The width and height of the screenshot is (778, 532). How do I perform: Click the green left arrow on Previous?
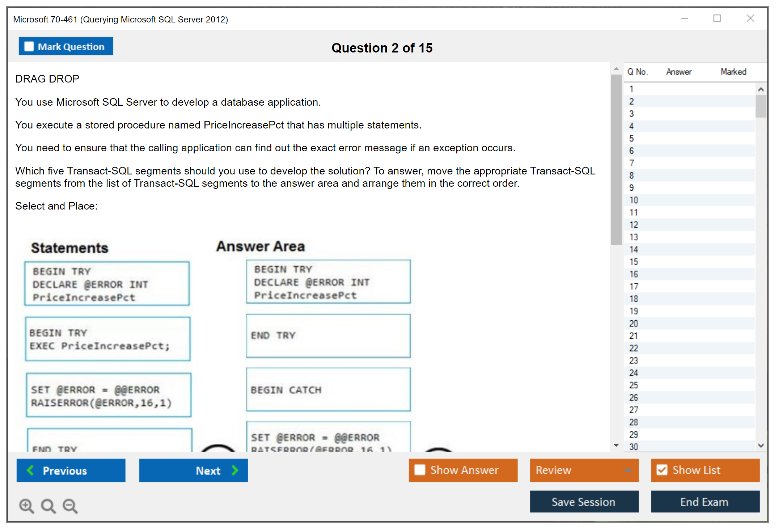click(x=30, y=470)
